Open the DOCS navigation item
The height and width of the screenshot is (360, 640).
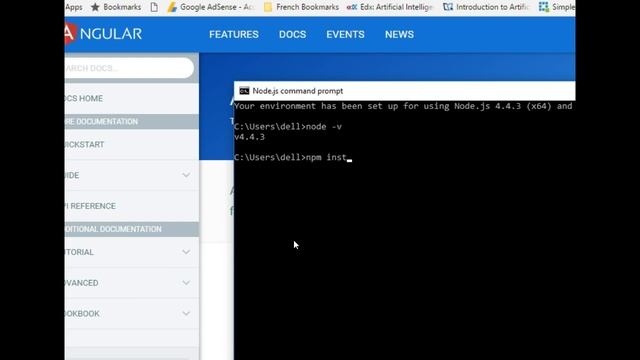point(292,35)
